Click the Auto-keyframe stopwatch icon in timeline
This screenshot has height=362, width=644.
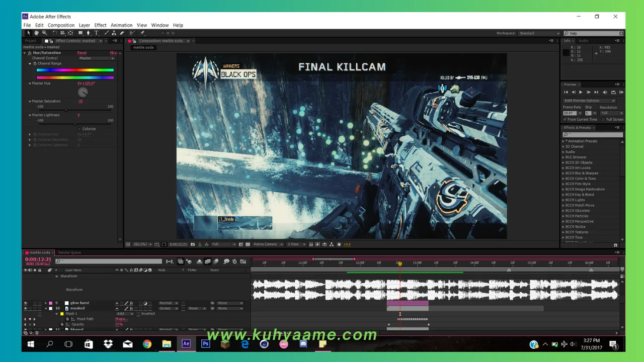click(x=234, y=261)
